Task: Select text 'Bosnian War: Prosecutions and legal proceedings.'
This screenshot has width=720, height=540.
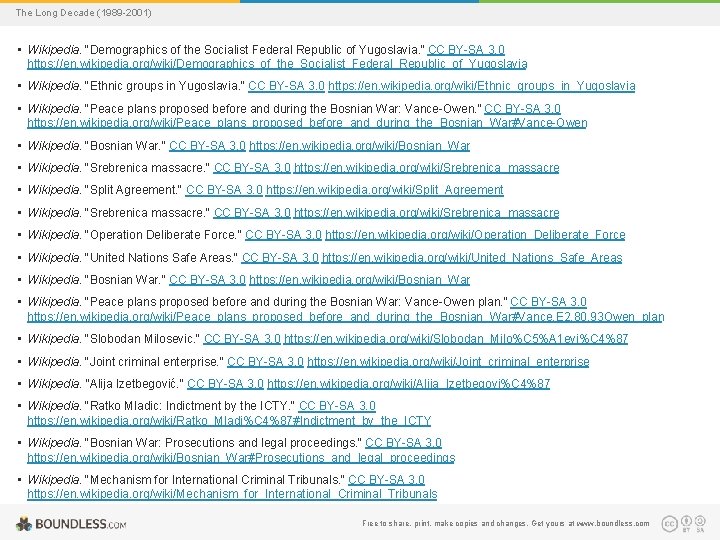Action: (224, 443)
